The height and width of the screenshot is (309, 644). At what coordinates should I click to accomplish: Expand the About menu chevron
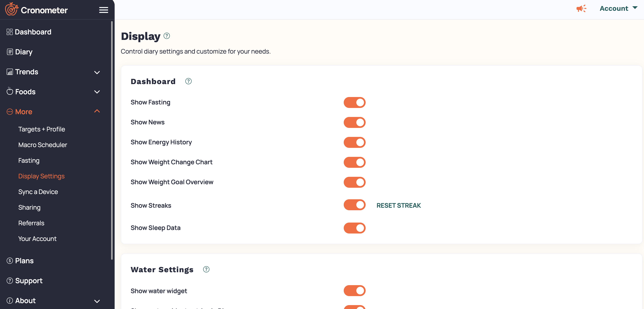97,301
